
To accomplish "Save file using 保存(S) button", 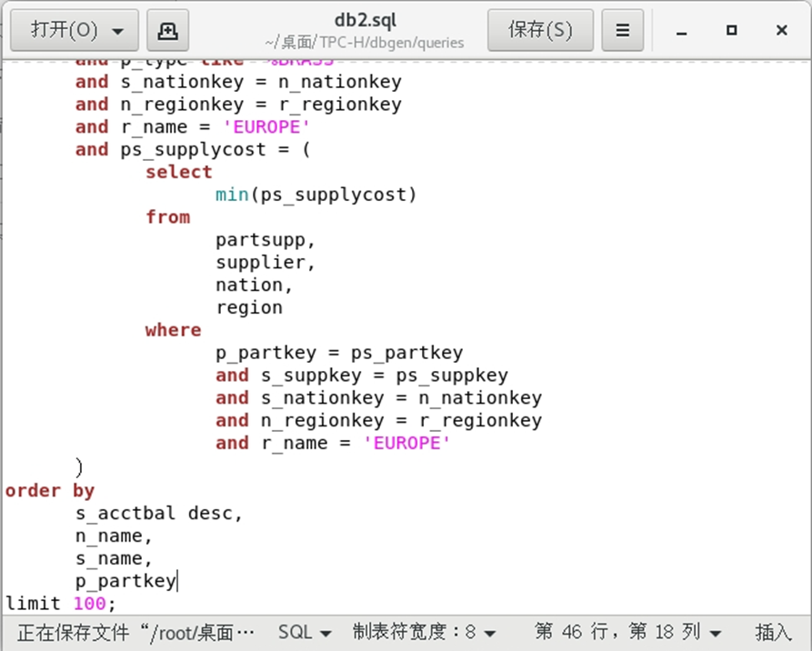I will coord(540,30).
